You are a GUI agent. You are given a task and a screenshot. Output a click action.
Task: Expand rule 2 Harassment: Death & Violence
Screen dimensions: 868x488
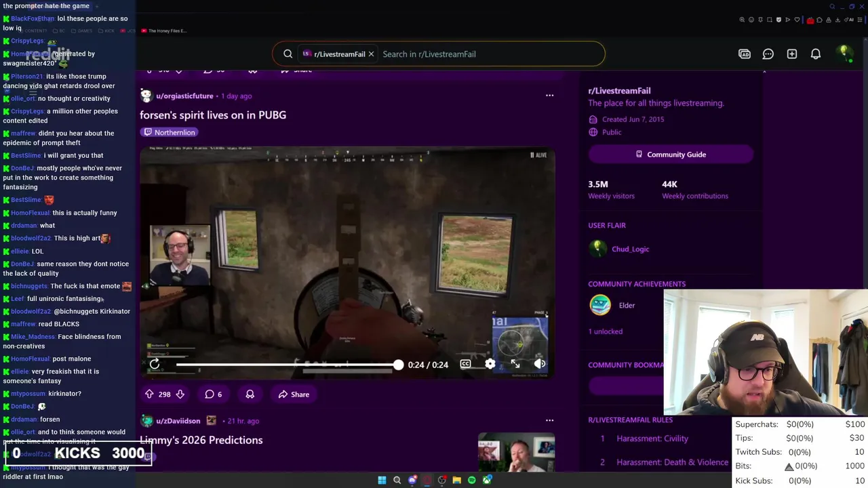coord(672,462)
